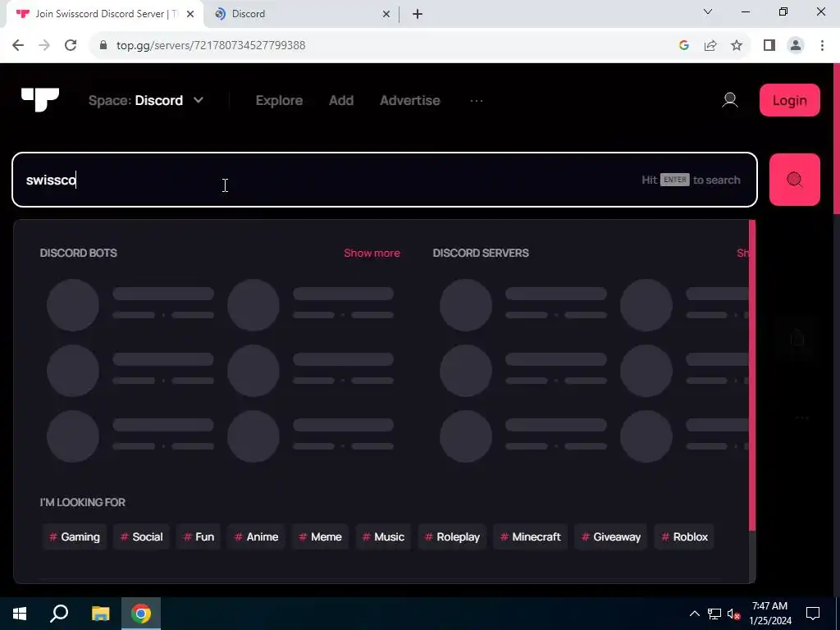Select the #Gaming tag
This screenshot has width=840, height=630.
point(75,536)
